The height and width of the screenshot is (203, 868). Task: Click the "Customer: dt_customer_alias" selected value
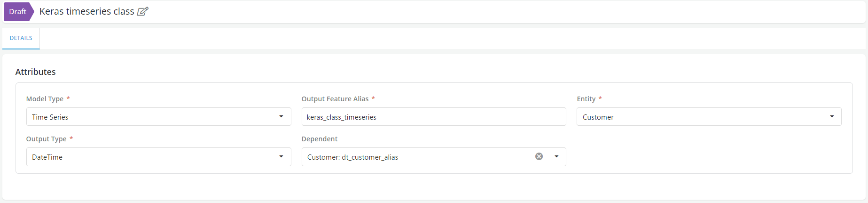click(352, 157)
